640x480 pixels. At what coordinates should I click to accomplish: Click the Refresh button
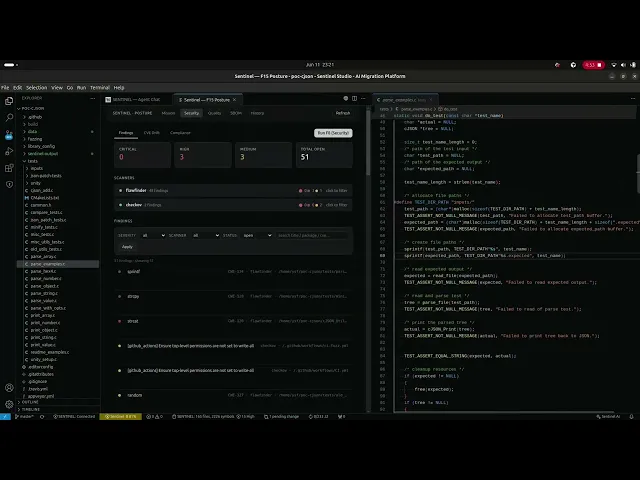pos(343,113)
